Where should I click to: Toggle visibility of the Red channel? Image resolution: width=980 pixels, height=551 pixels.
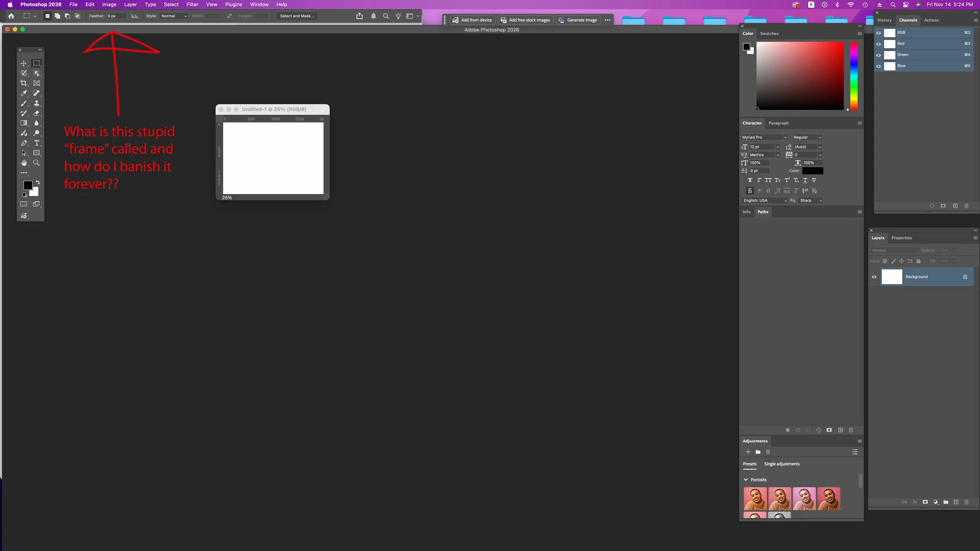pyautogui.click(x=879, y=44)
